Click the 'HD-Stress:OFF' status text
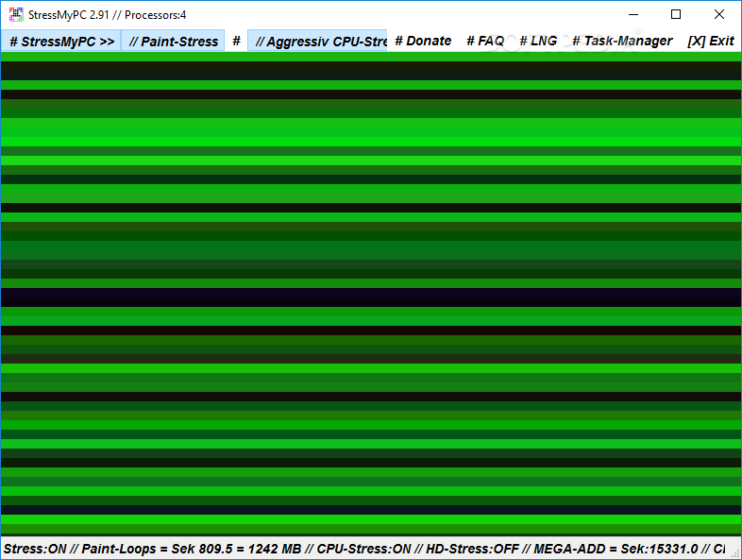Viewport: 742px width, 560px height. coord(472,549)
